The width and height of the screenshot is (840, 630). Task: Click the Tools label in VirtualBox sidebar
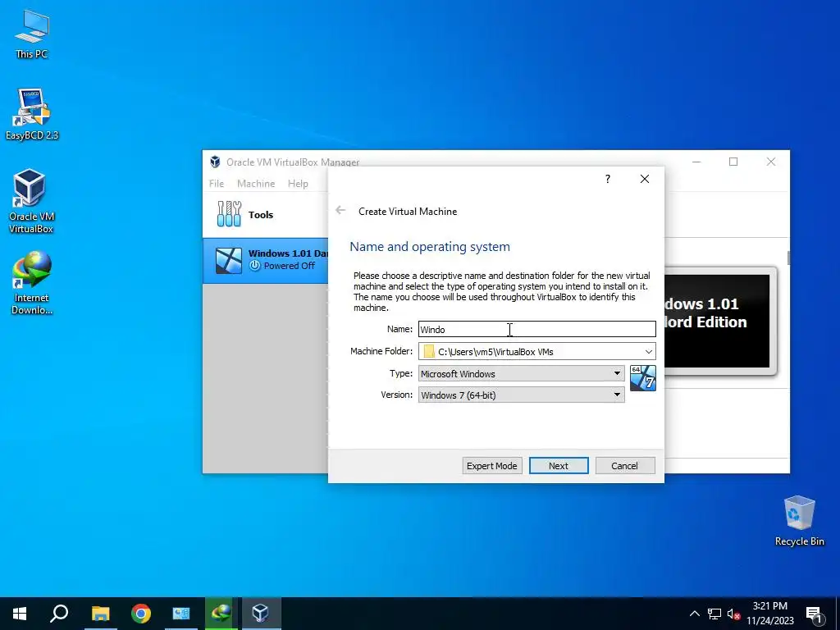pos(261,215)
